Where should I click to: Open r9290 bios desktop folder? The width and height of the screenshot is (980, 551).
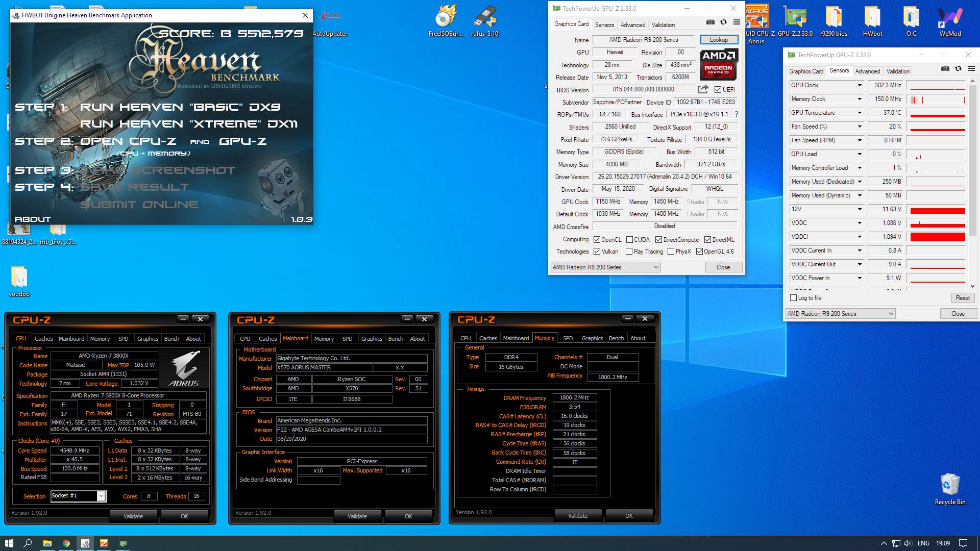tap(834, 21)
